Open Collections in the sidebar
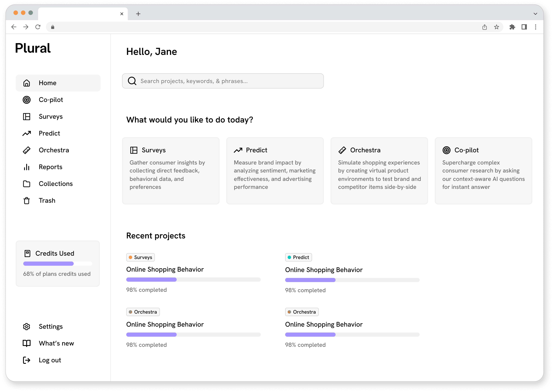 [x=58, y=184]
